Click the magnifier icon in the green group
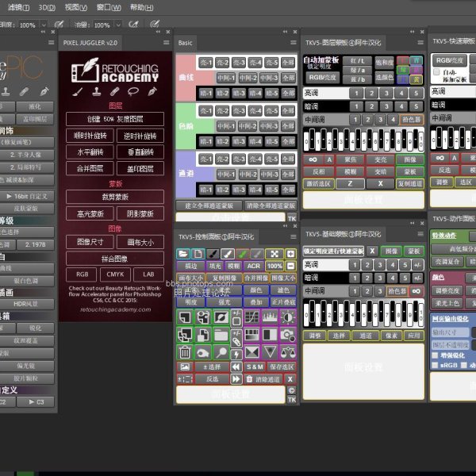Screen dimensions: 476x476 pyautogui.click(x=221, y=352)
